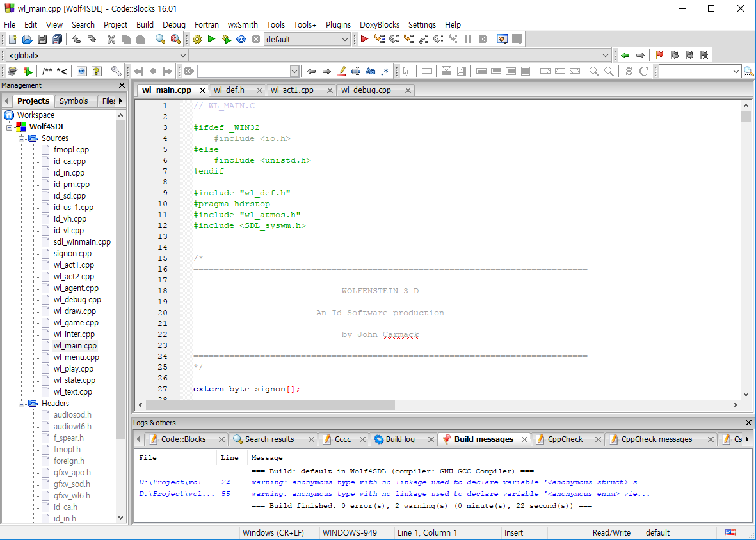Select sdl_winmain.cpp in the project tree
The width and height of the screenshot is (756, 540).
[82, 242]
